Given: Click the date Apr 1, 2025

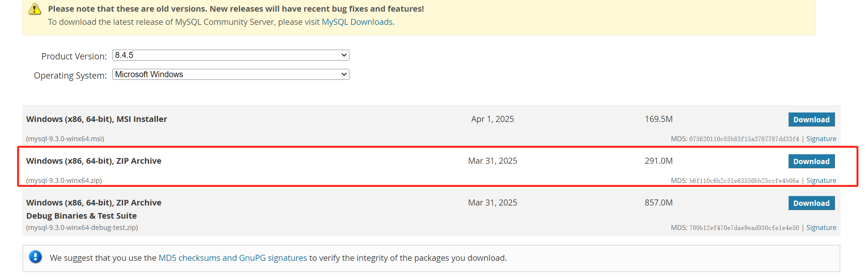Looking at the screenshot, I should click(493, 119).
